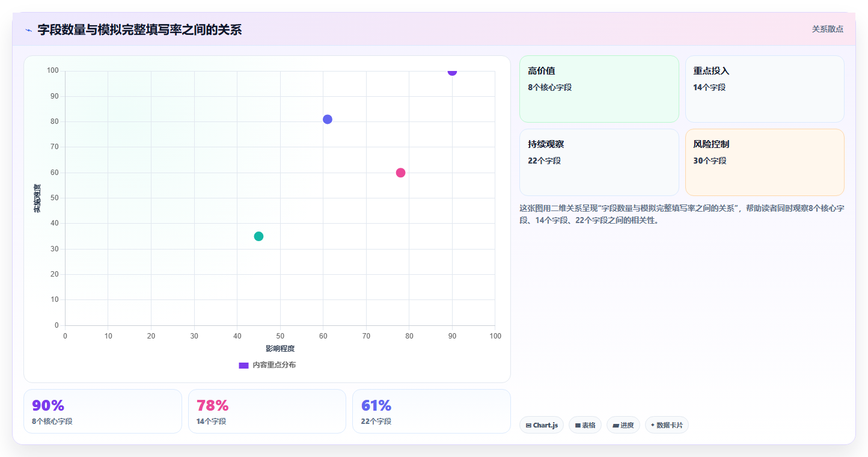The width and height of the screenshot is (868, 457).
Task: Click the purple legend swatch 内容重点分布
Action: point(243,366)
